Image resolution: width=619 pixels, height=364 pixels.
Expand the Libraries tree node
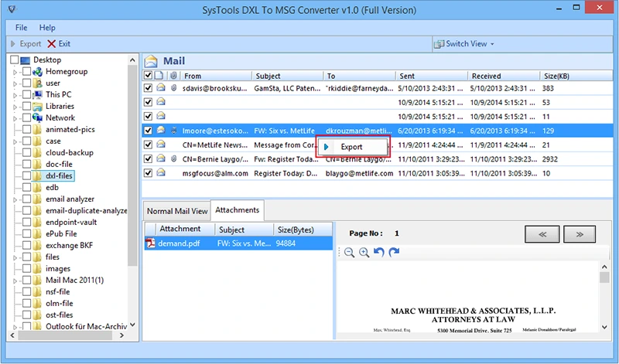coord(15,107)
